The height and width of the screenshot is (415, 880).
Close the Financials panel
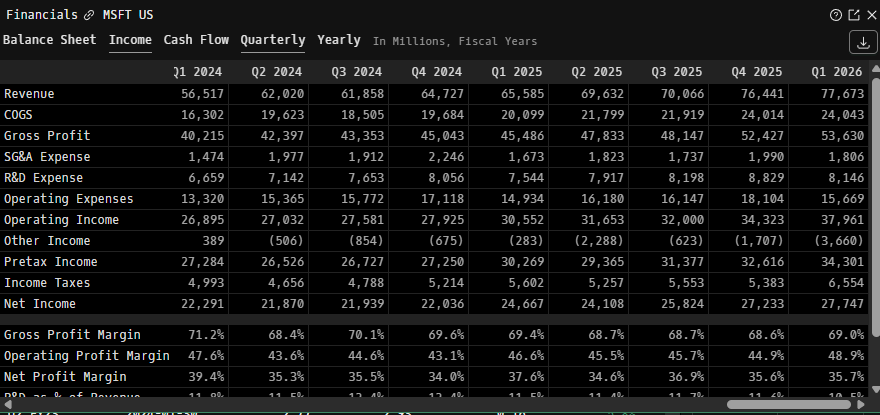pos(870,15)
